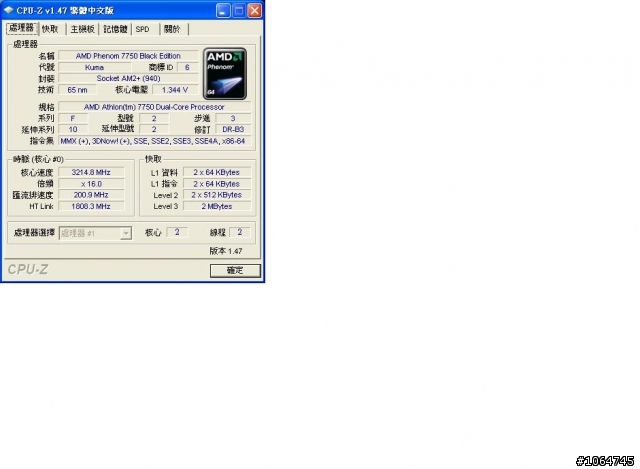Click the AMD Phenom logo image

(225, 74)
